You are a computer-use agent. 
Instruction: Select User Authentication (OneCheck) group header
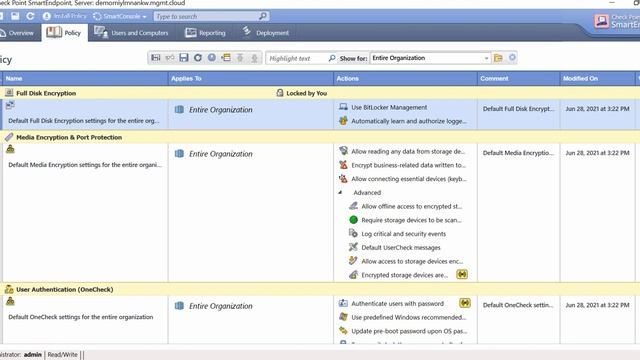[x=64, y=289]
